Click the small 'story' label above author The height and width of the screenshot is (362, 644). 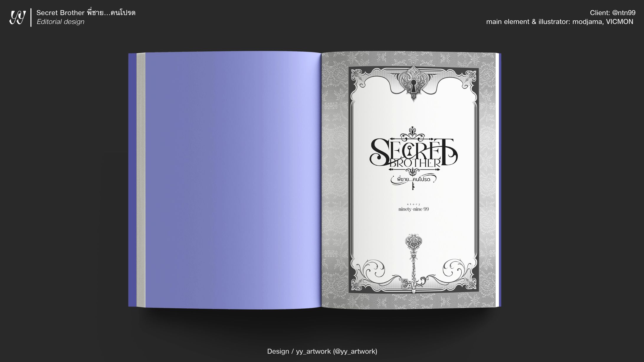point(413,204)
